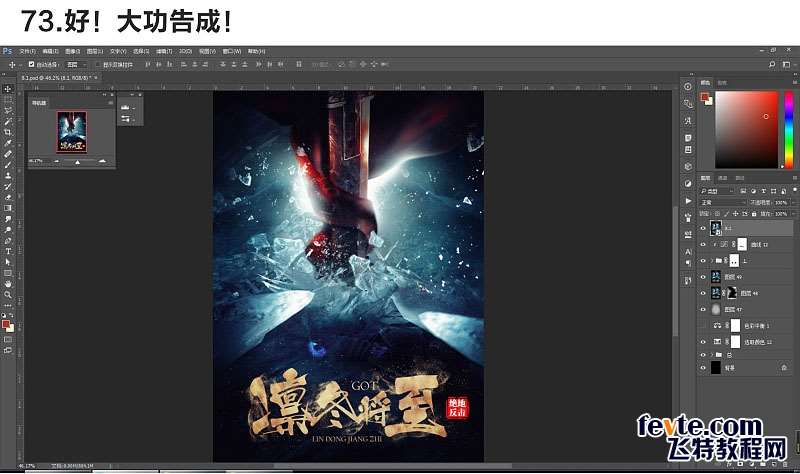Select the Lasso tool
This screenshot has width=800, height=474.
click(x=8, y=110)
